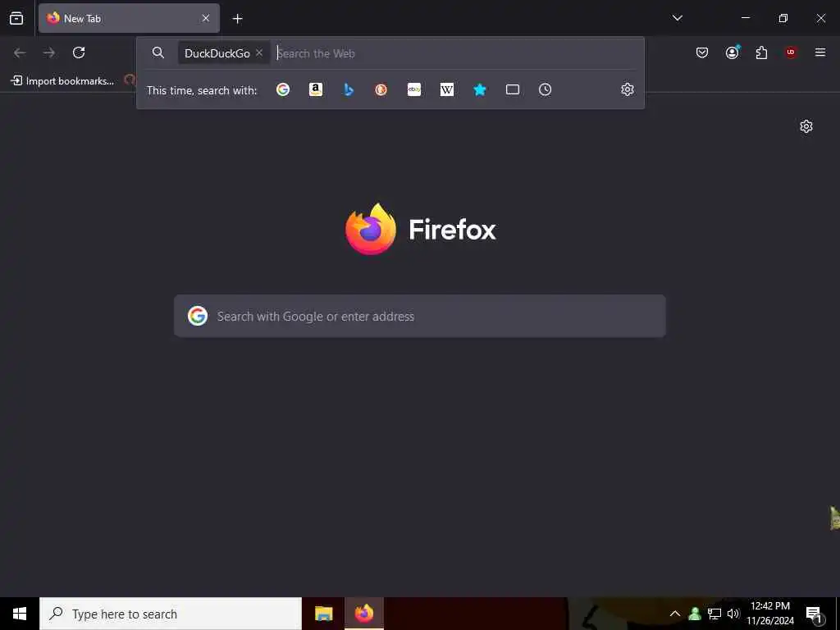Search this time with Google
Viewport: 840px width, 630px height.
(x=283, y=89)
